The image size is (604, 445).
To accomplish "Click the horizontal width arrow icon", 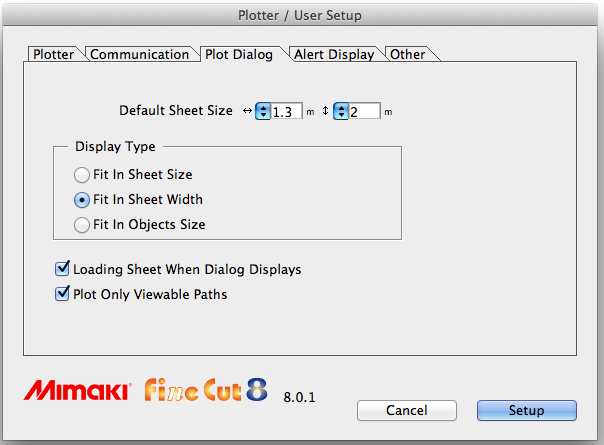I will (x=247, y=111).
